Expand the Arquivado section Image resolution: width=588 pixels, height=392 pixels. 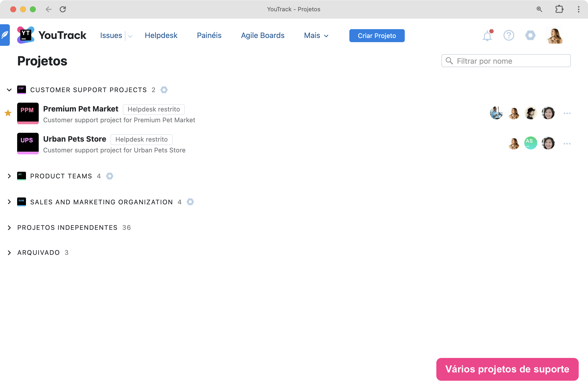9,253
